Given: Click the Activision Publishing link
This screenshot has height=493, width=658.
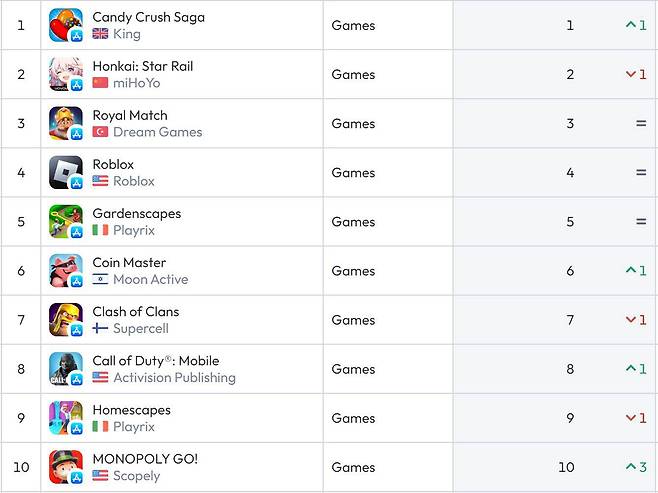Looking at the screenshot, I should click(174, 377).
